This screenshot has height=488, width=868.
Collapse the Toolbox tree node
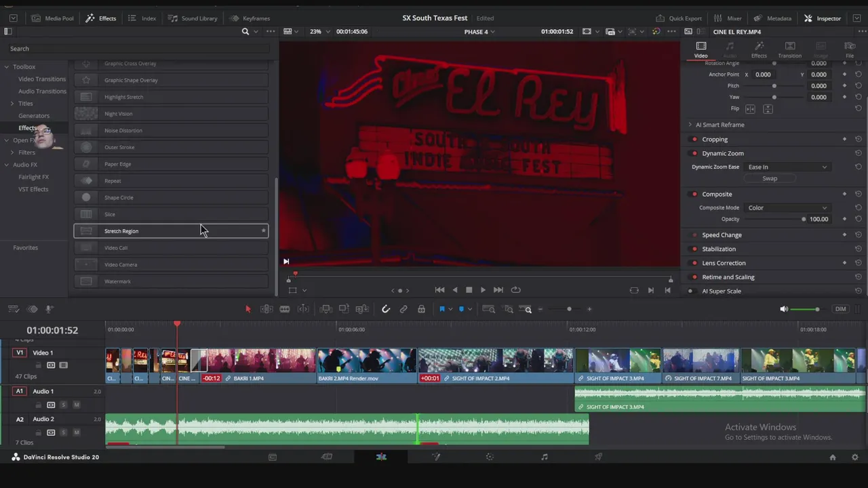click(x=6, y=67)
